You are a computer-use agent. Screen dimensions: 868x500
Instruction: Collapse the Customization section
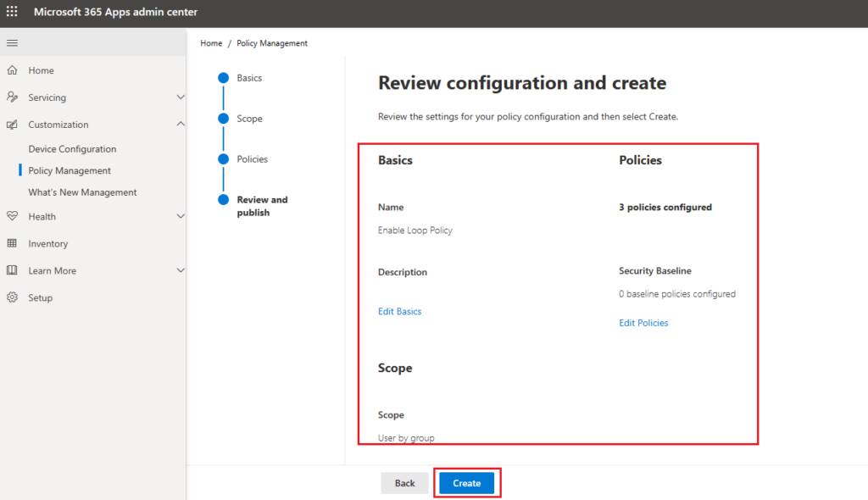click(180, 124)
